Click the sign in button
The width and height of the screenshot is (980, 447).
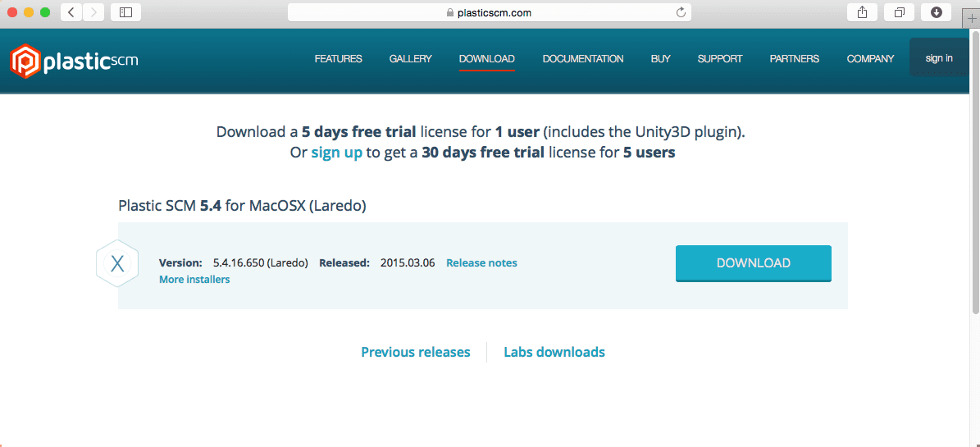(939, 58)
